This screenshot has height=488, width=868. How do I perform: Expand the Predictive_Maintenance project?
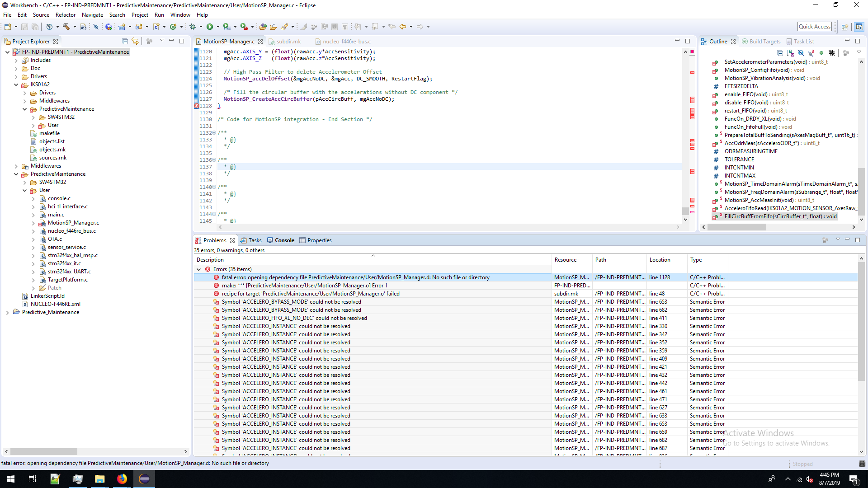point(7,312)
